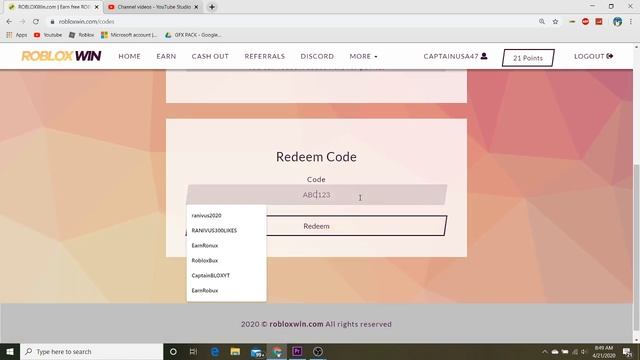Open the EARN nav item

166,56
